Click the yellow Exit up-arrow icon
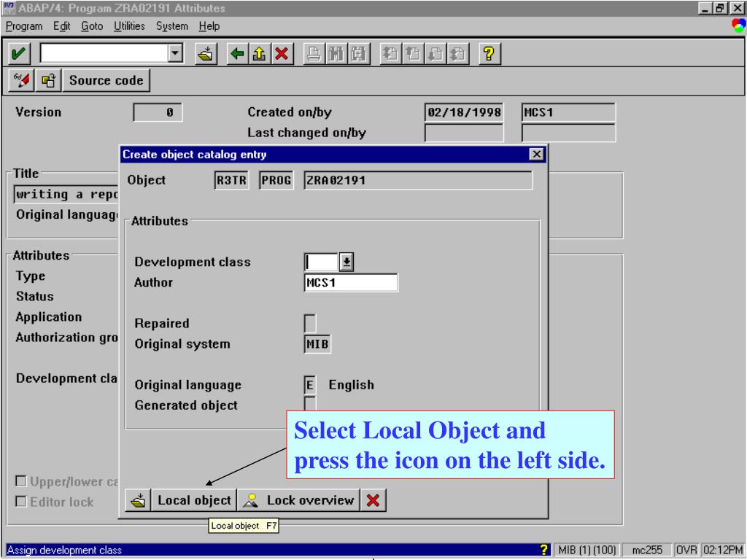747x560 pixels. coord(259,53)
